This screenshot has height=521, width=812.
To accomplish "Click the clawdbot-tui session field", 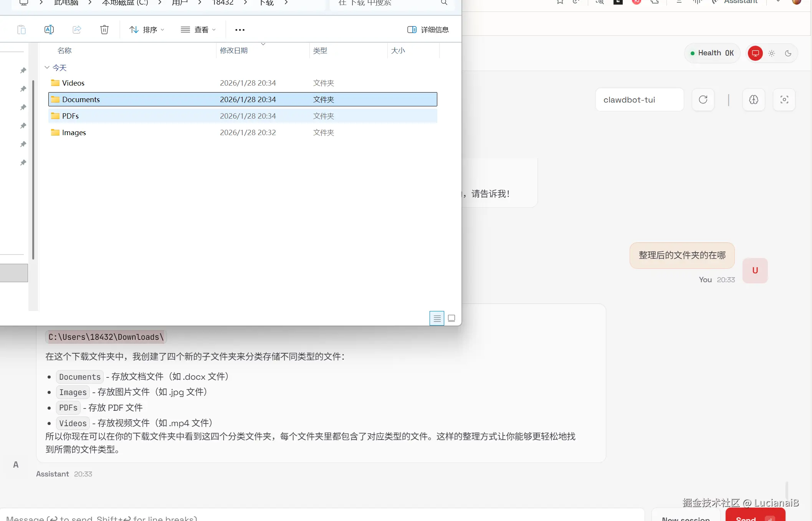I will [639, 100].
